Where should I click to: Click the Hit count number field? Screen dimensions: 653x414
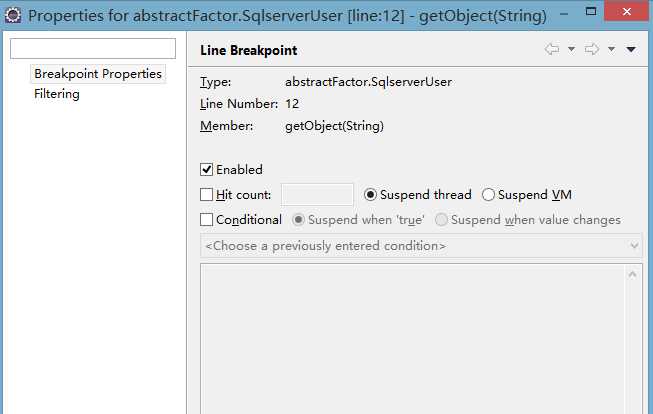click(x=317, y=195)
